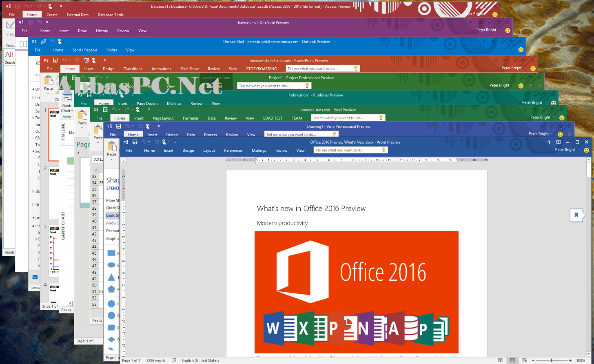Click the lightbulb in Word's Tell me box

(383, 150)
